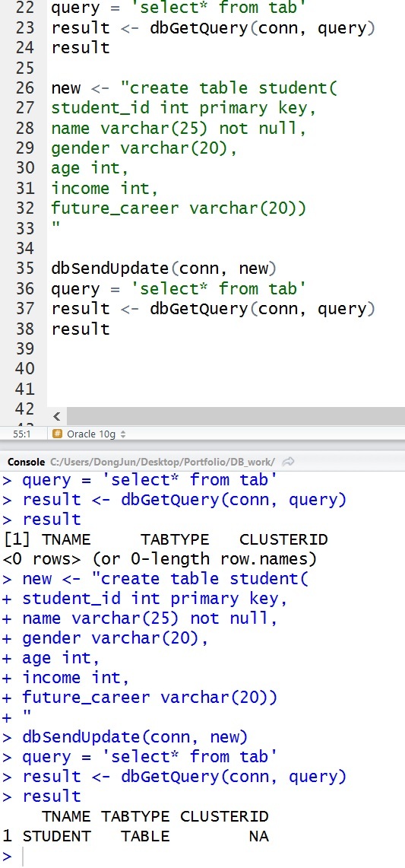Click the orange section hash icon
The image size is (405, 868).
click(57, 434)
